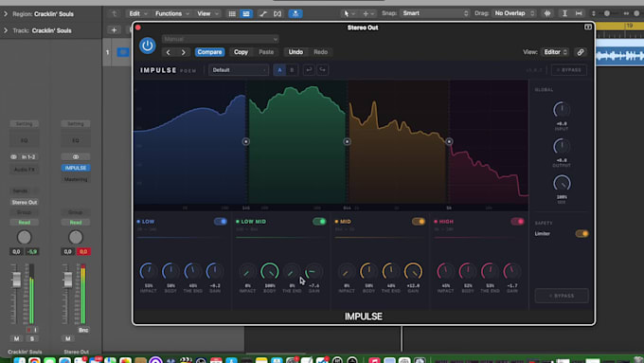This screenshot has height=363, width=644.
Task: Select the B preset state
Action: tap(292, 70)
